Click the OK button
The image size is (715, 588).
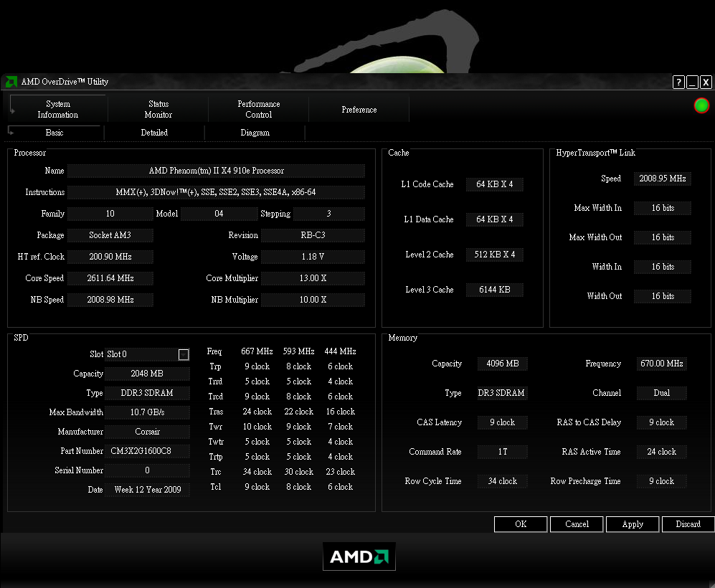pos(520,524)
